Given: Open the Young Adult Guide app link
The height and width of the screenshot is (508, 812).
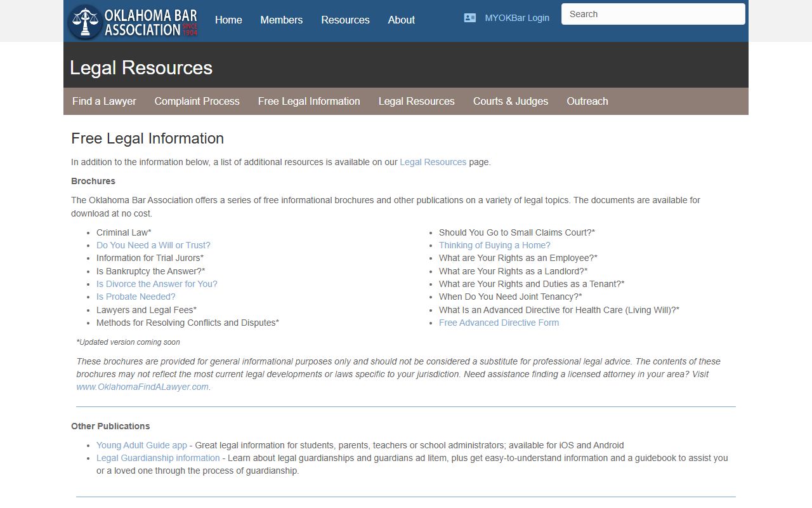Looking at the screenshot, I should [x=141, y=445].
